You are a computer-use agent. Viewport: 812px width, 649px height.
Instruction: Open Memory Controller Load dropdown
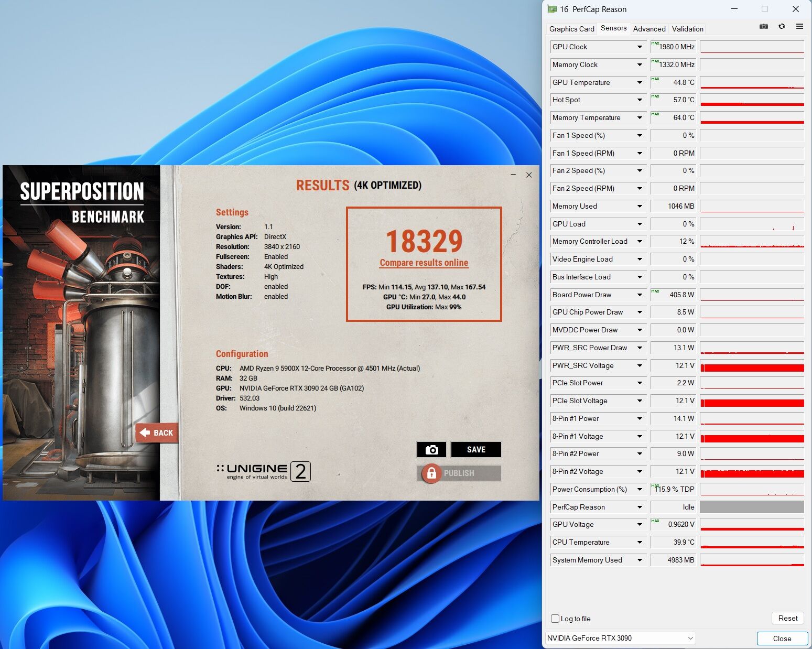[x=640, y=241]
